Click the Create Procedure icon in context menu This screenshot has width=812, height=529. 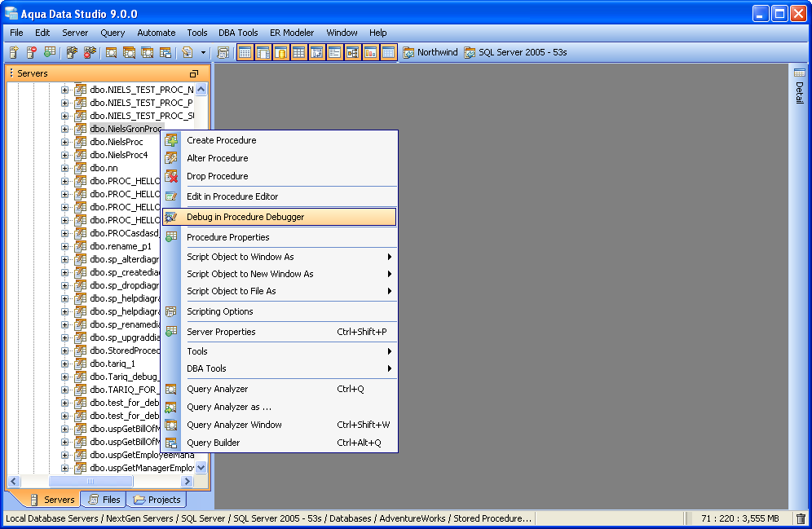[x=171, y=139]
